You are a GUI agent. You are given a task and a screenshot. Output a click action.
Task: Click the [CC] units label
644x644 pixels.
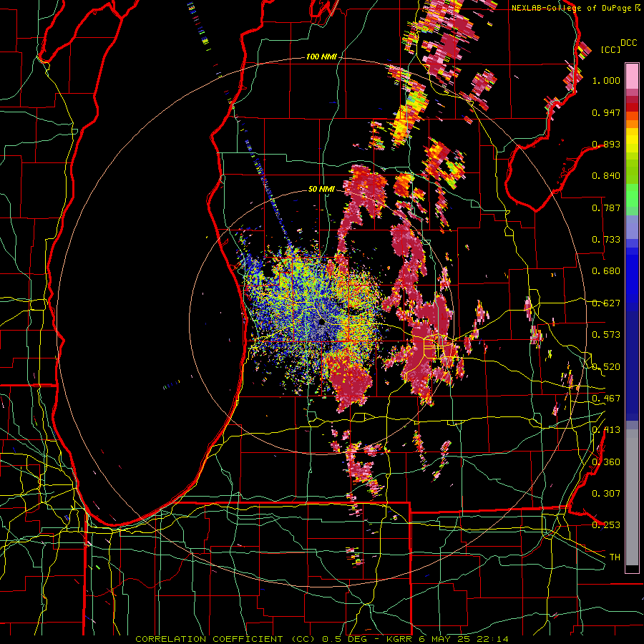pyautogui.click(x=610, y=49)
